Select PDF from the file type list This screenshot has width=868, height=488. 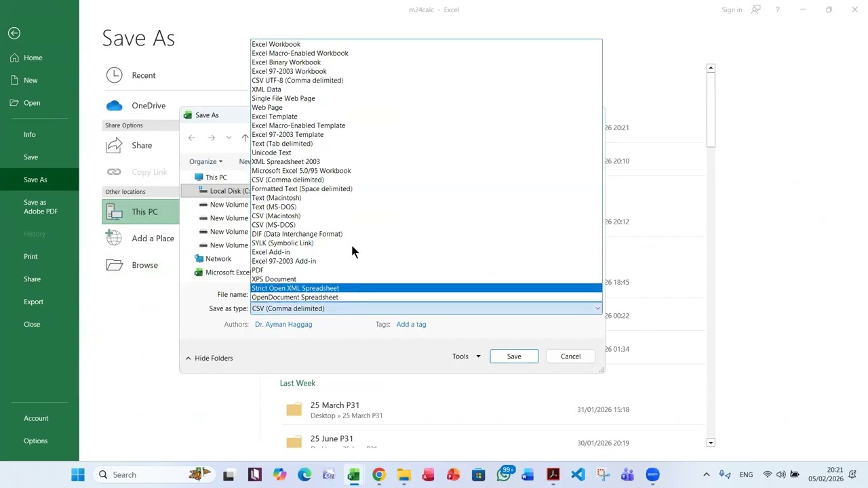tap(426, 270)
